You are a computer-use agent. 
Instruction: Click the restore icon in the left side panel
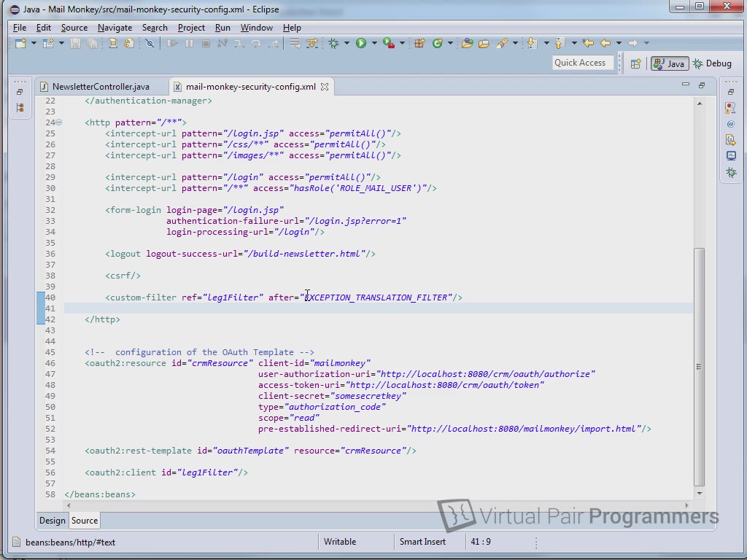(20, 92)
